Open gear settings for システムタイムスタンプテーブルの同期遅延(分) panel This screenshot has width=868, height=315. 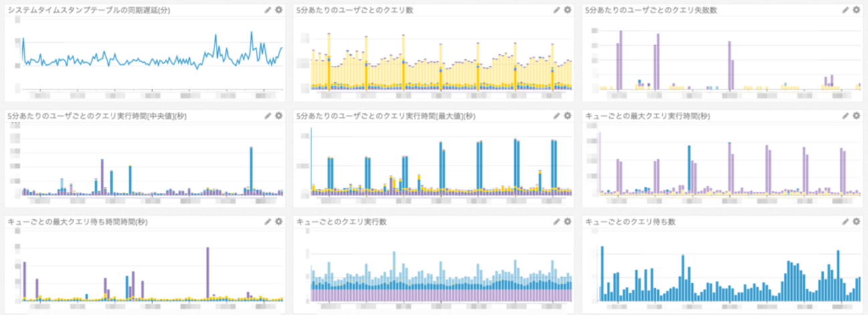tap(278, 10)
